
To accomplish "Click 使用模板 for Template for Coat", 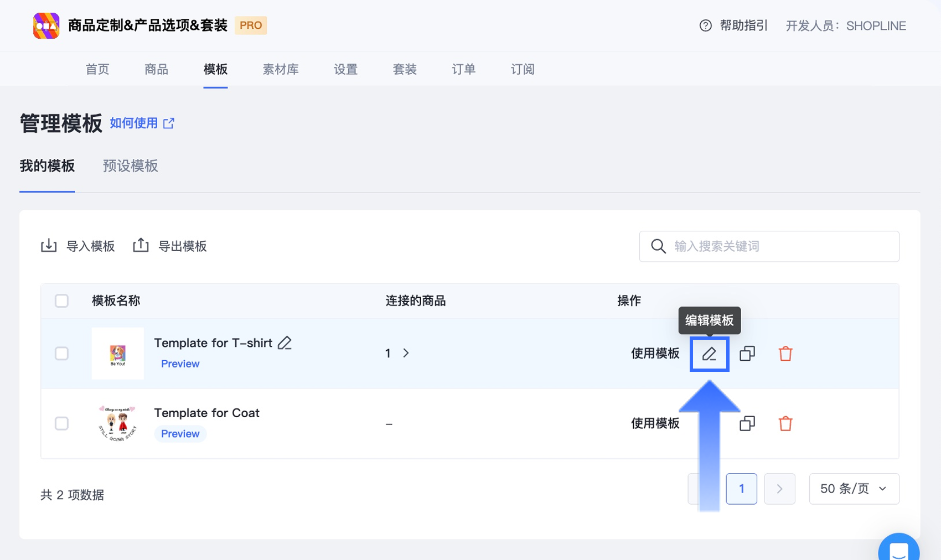I will 655,424.
